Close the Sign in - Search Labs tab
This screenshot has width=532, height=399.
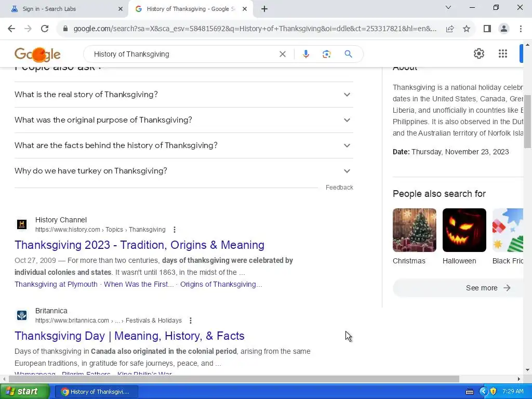(x=121, y=9)
